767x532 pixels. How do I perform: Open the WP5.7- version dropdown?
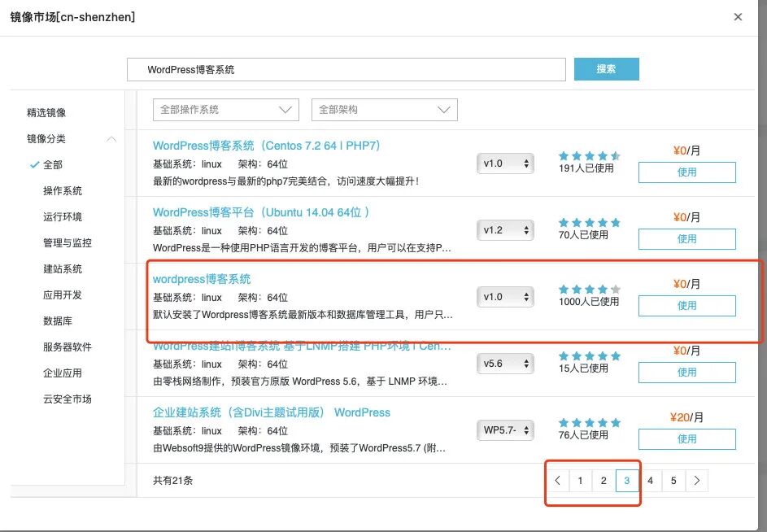click(505, 430)
